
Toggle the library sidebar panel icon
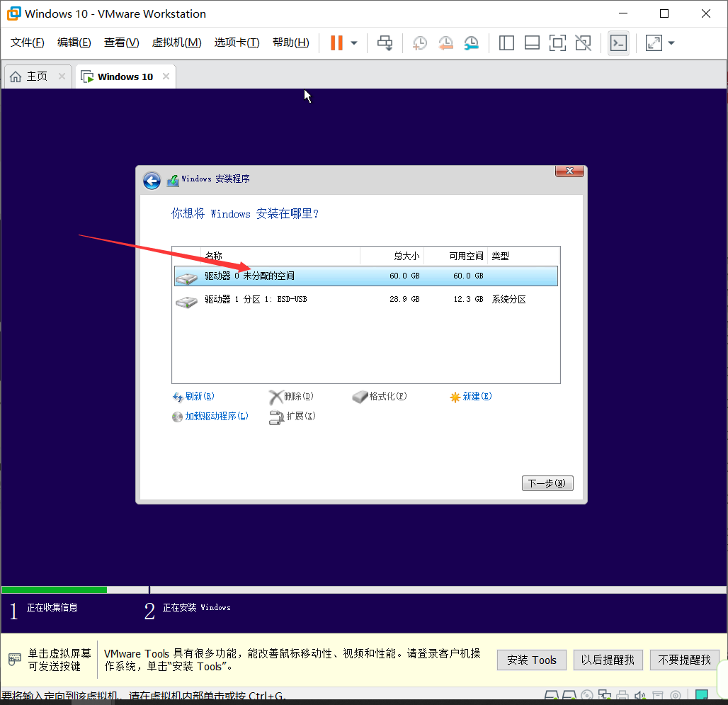coord(506,43)
